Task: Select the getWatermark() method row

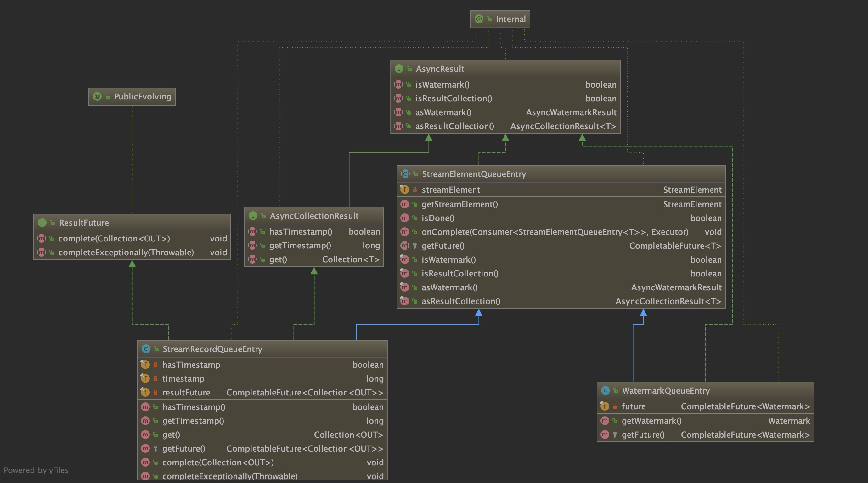Action: (651, 421)
